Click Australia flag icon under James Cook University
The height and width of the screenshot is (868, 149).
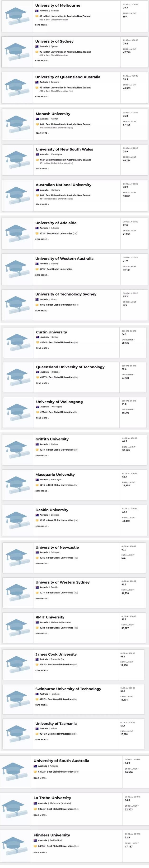point(37,659)
